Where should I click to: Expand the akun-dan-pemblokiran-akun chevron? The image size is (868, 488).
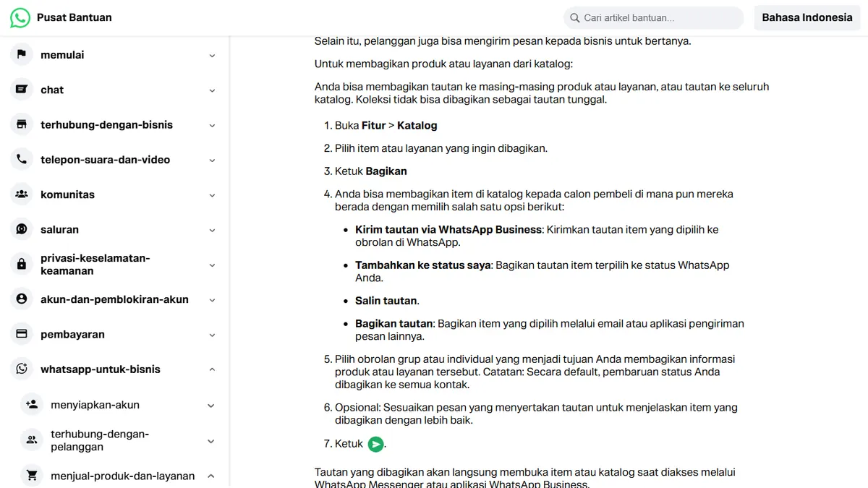click(x=212, y=300)
